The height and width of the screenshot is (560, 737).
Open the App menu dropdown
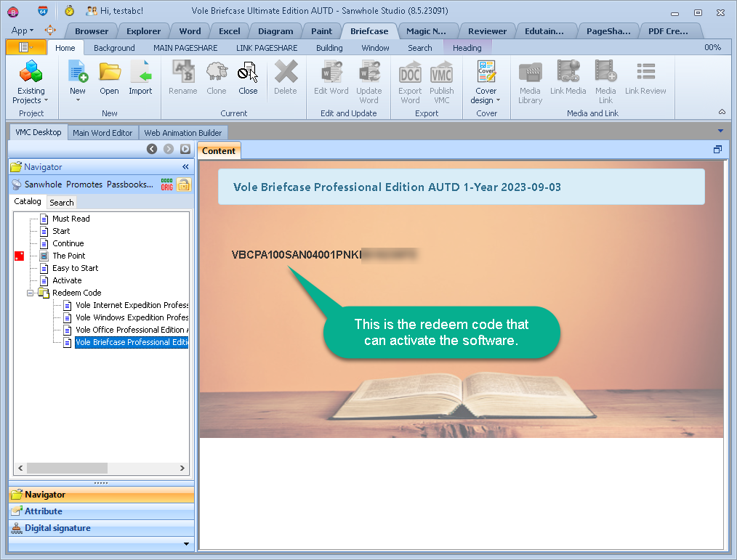[x=22, y=31]
